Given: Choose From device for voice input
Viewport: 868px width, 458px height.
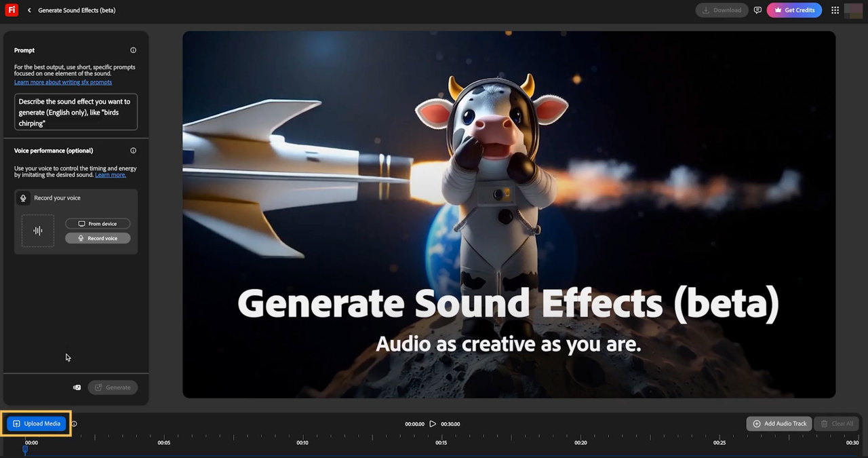Looking at the screenshot, I should pos(98,223).
